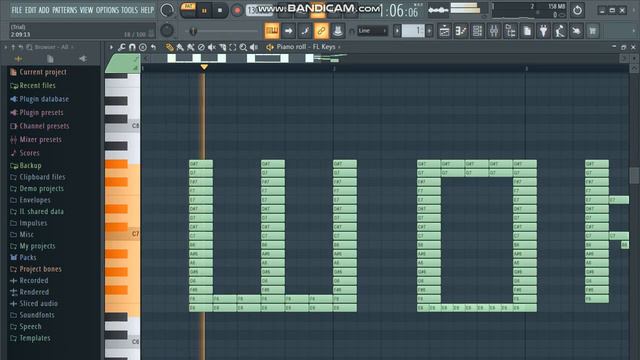
Task: Select the Zoom magnifier tool
Action: click(243, 47)
